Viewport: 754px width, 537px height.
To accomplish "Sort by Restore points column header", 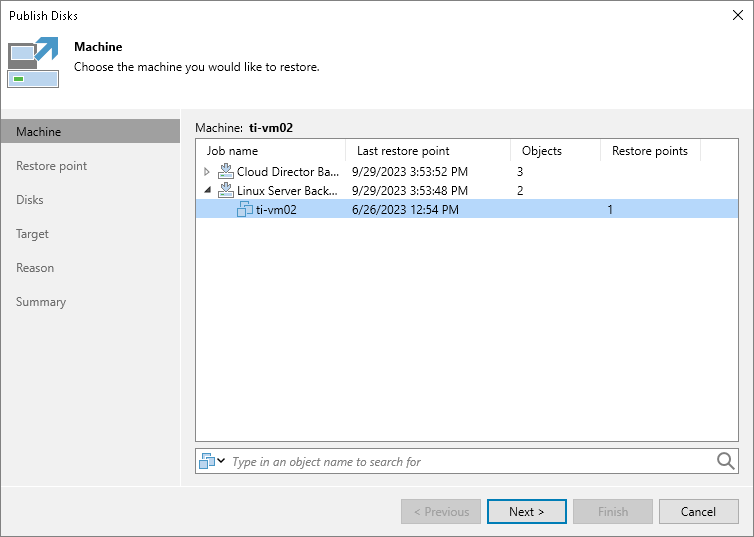I will (650, 151).
